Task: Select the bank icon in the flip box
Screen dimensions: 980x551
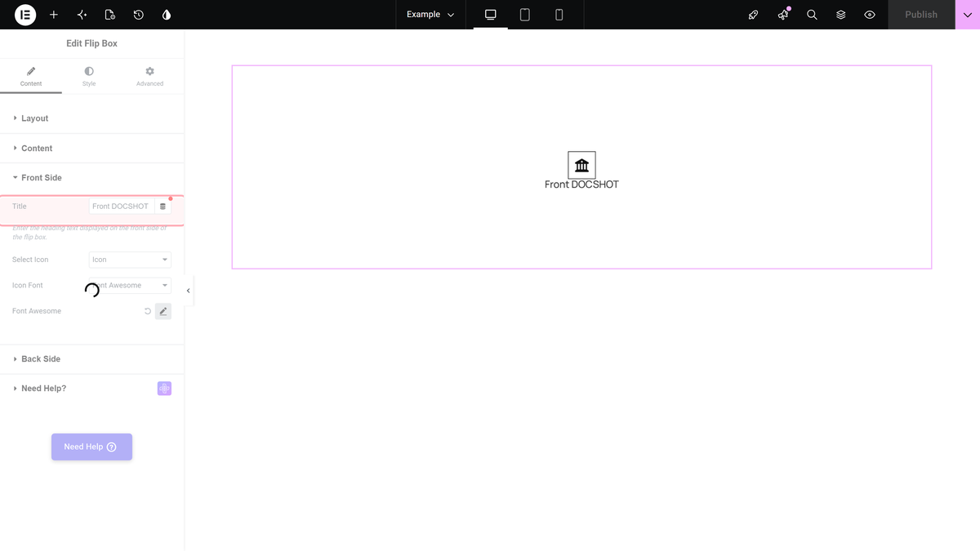Action: tap(581, 166)
